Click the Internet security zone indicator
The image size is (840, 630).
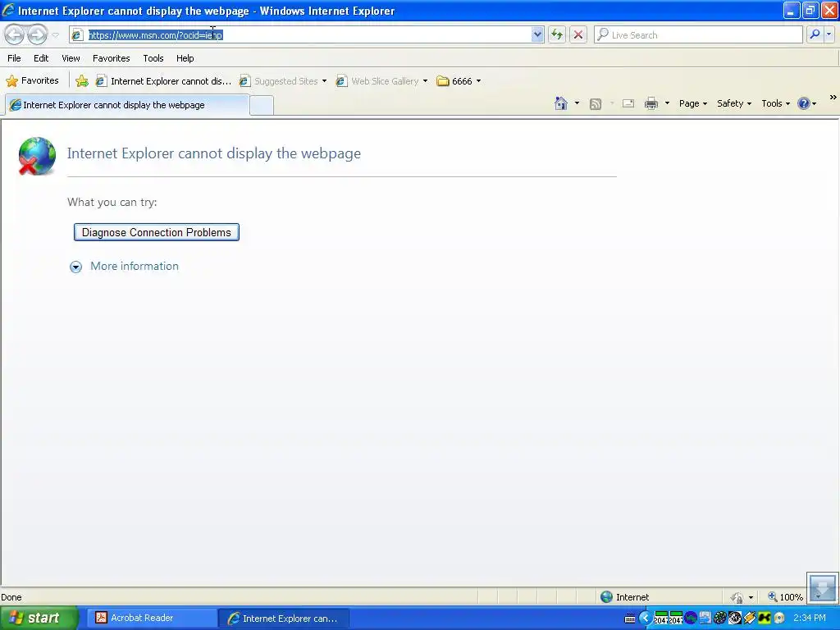(x=624, y=597)
